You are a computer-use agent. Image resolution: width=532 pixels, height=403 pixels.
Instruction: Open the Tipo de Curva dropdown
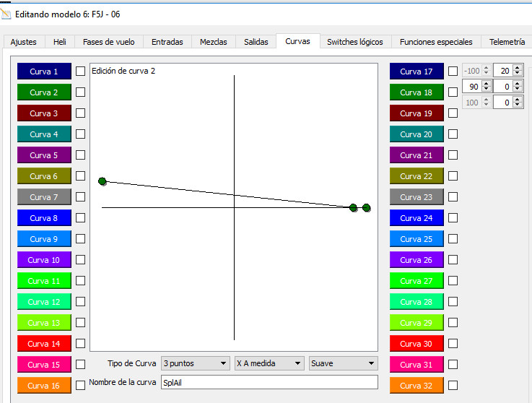tap(195, 363)
